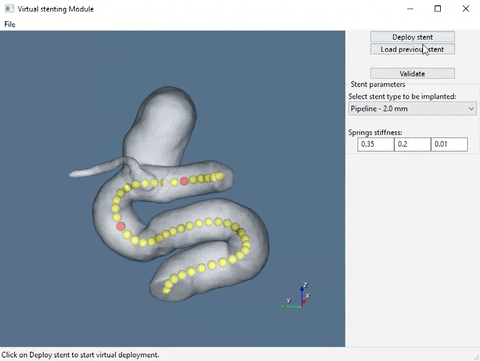This screenshot has width=480, height=361.
Task: Focus the 0.01 spring stiffness field
Action: 449,144
